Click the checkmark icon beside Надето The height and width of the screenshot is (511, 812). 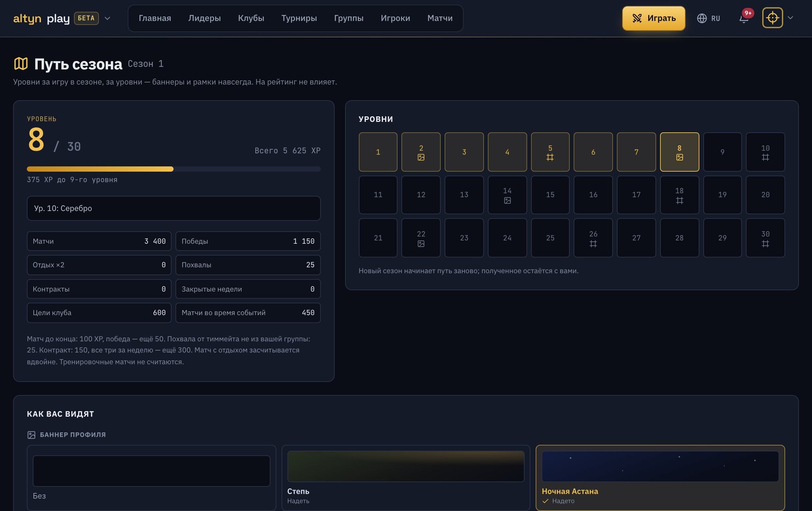click(545, 501)
